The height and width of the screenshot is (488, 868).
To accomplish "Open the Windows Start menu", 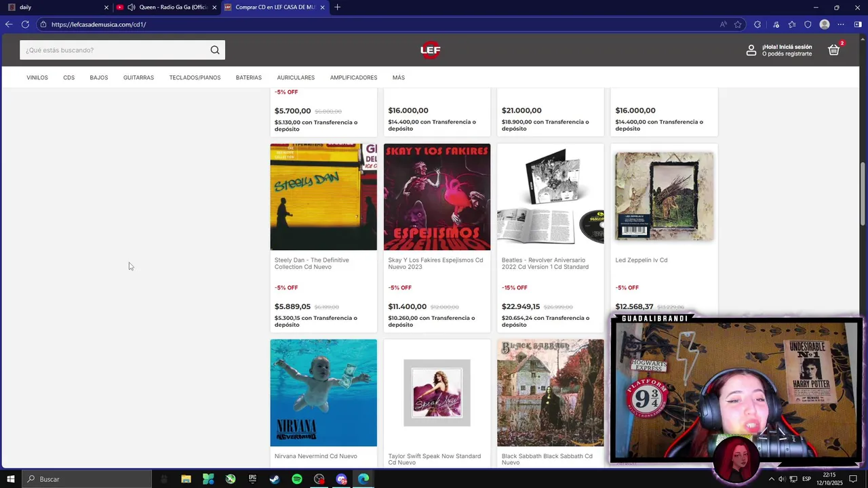I will (x=10, y=479).
